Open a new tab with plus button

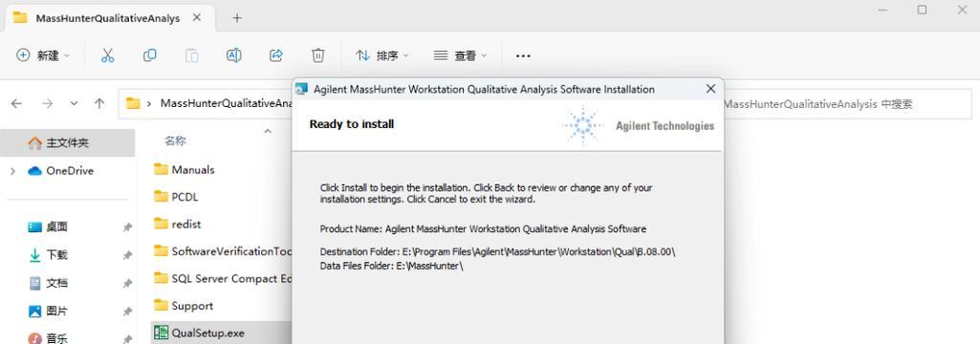pos(237,18)
